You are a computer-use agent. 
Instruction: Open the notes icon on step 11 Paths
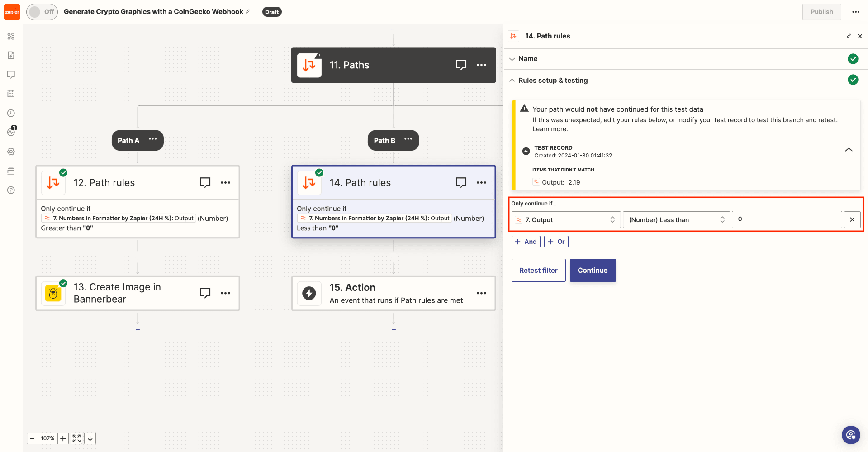(x=461, y=65)
